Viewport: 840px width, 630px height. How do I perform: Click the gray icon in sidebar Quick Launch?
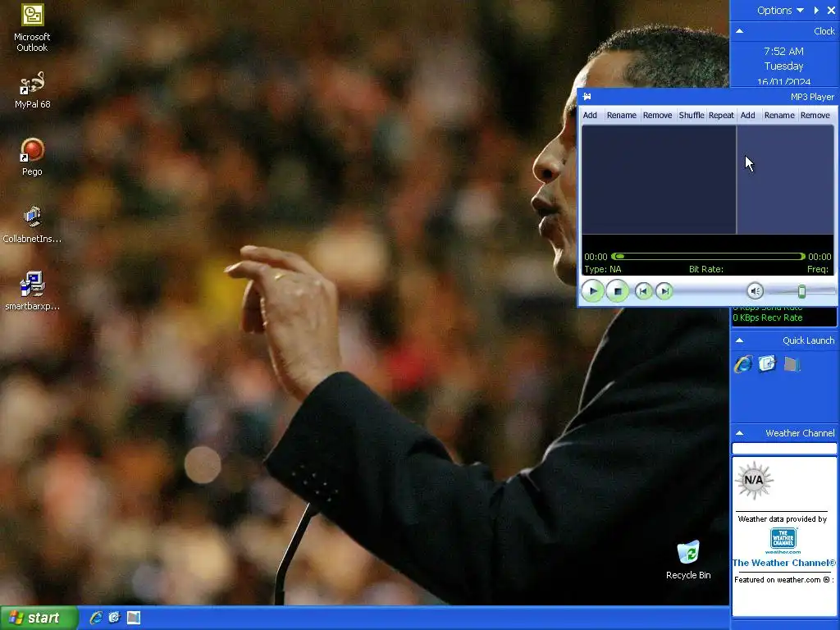(x=792, y=364)
